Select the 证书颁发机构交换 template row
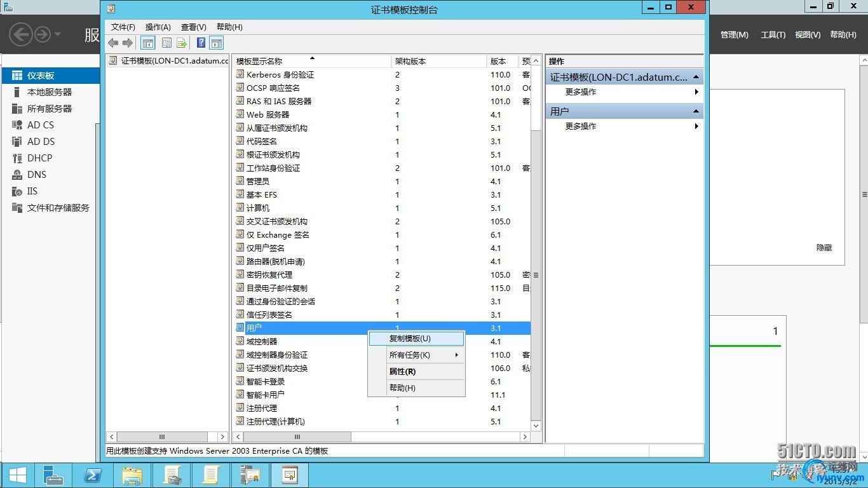 pyautogui.click(x=381, y=368)
